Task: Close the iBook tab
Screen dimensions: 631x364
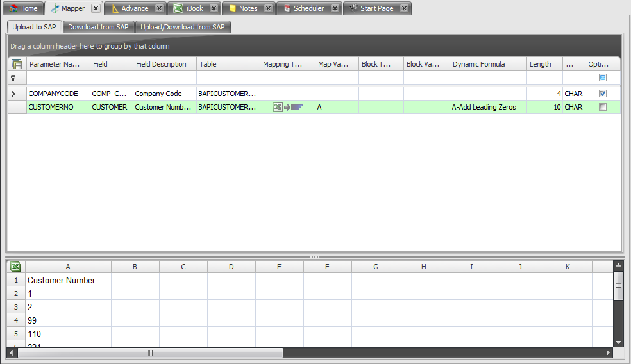Action: click(x=214, y=8)
